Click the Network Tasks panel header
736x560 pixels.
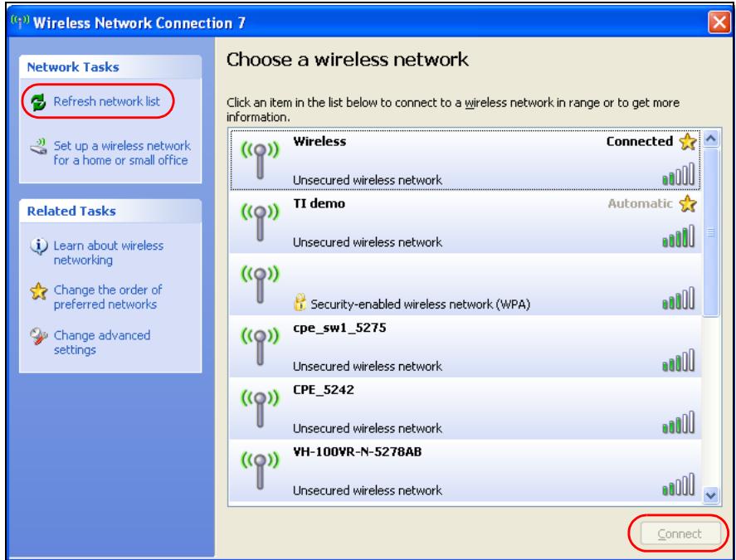pyautogui.click(x=110, y=66)
